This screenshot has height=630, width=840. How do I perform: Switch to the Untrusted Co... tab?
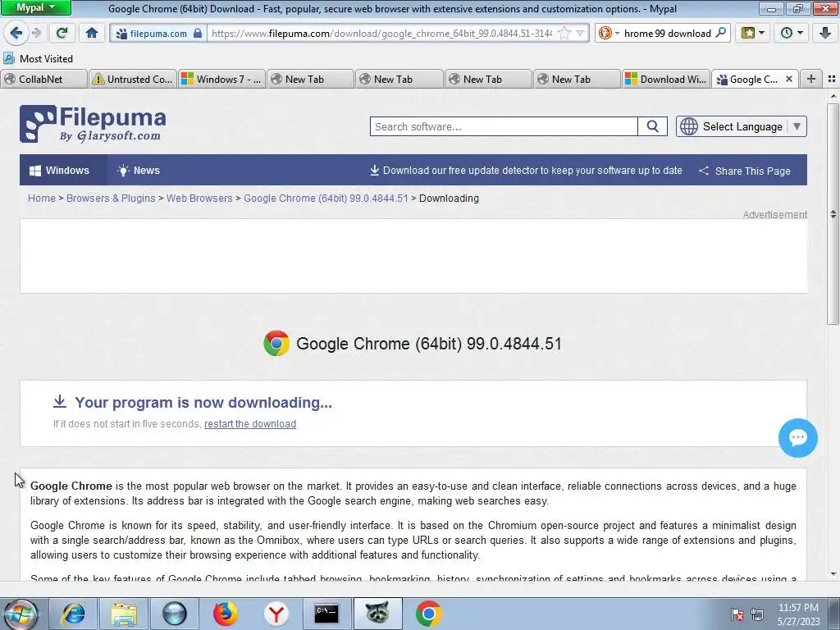tap(132, 79)
